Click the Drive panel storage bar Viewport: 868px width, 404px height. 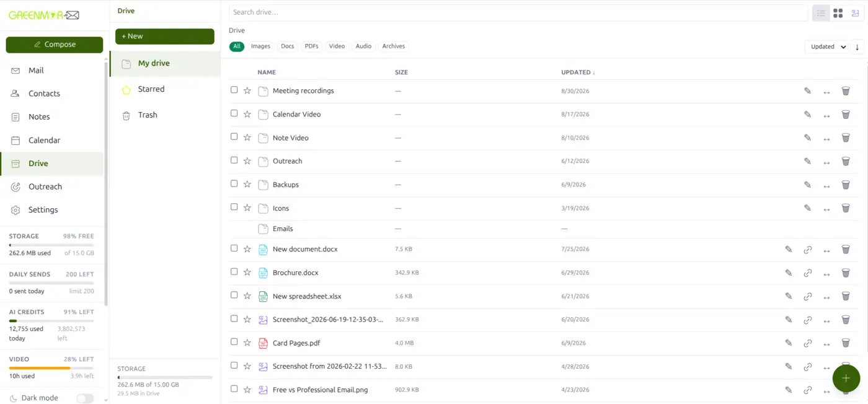click(x=165, y=377)
